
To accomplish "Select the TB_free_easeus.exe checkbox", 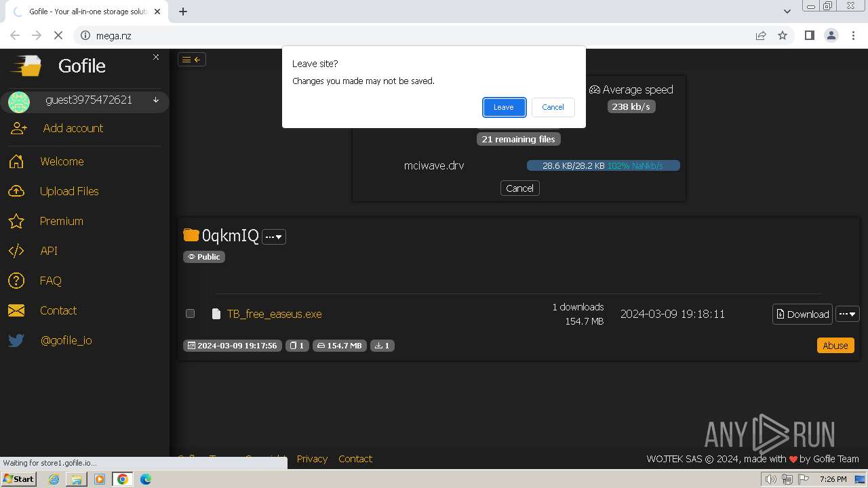I will [x=190, y=313].
